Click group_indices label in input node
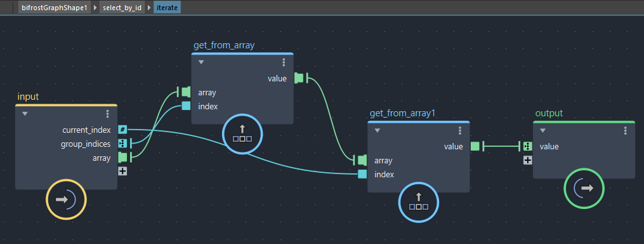 pos(86,144)
